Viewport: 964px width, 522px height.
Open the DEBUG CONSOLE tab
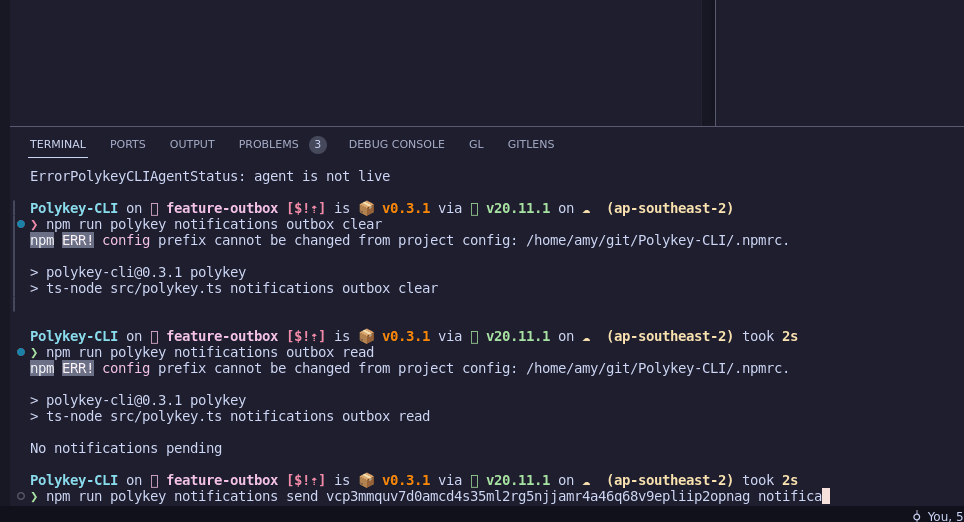[397, 144]
